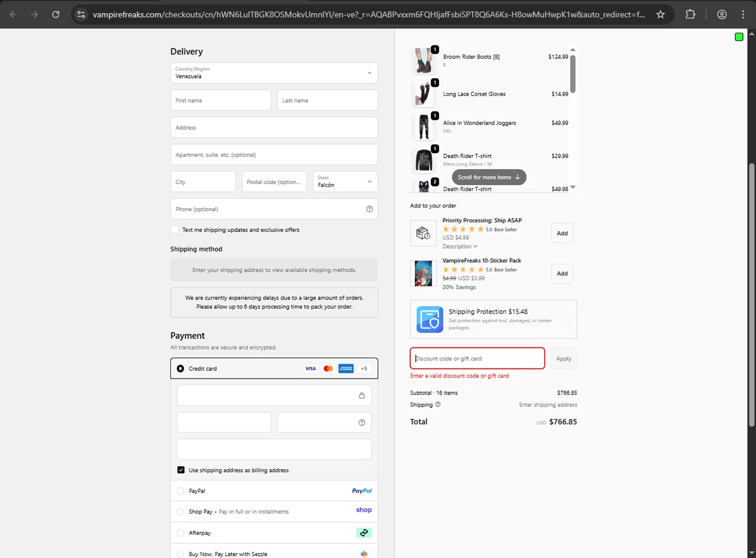Click the Shop Pay logo
756x558 pixels.
tap(364, 510)
